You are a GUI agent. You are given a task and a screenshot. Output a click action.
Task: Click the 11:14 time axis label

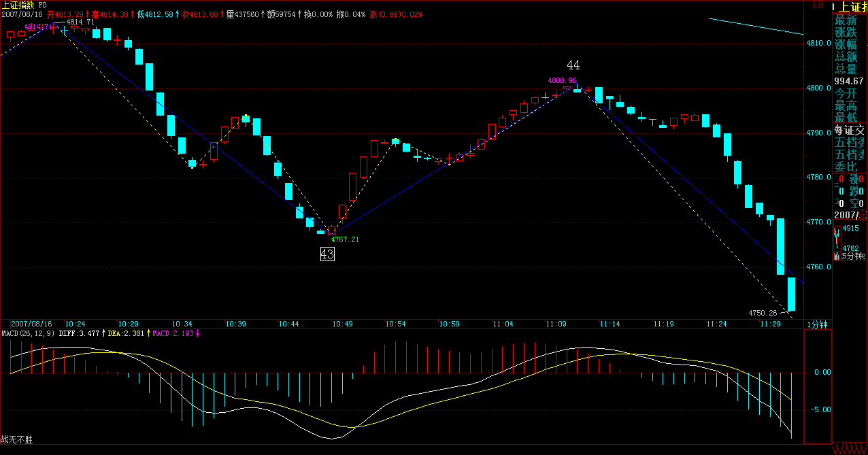pyautogui.click(x=610, y=324)
